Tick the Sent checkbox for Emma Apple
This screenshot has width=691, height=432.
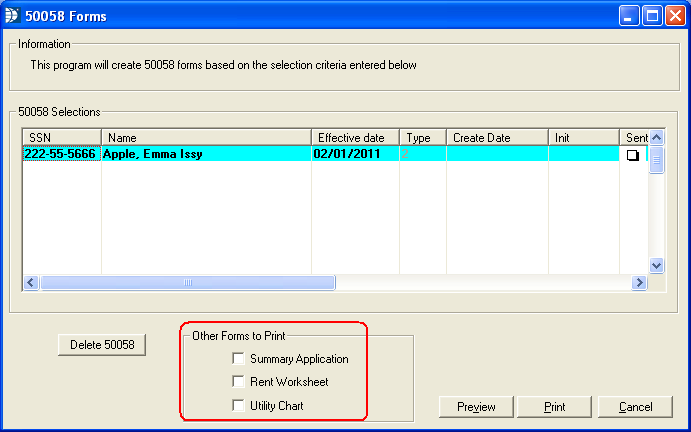(x=632, y=155)
